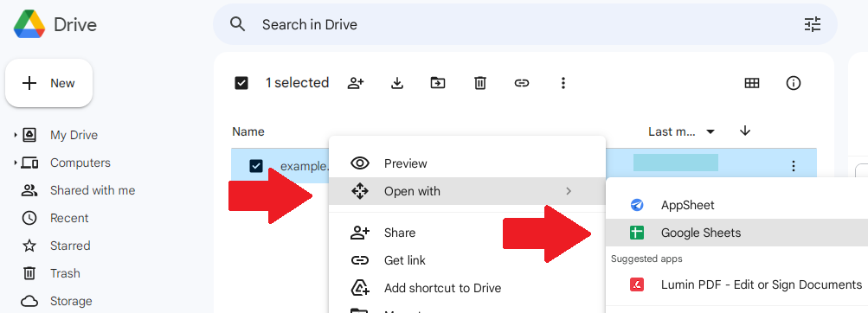Go to Starred files
868x313 pixels.
70,246
